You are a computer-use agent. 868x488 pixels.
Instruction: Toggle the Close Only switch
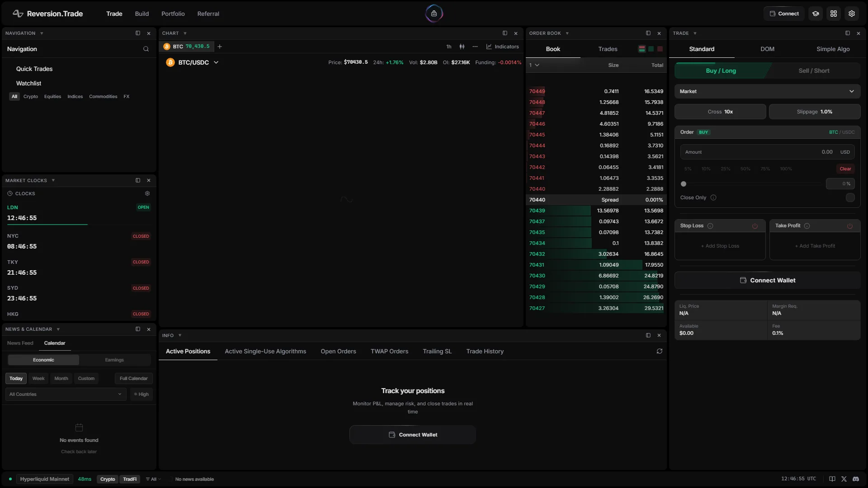[850, 198]
